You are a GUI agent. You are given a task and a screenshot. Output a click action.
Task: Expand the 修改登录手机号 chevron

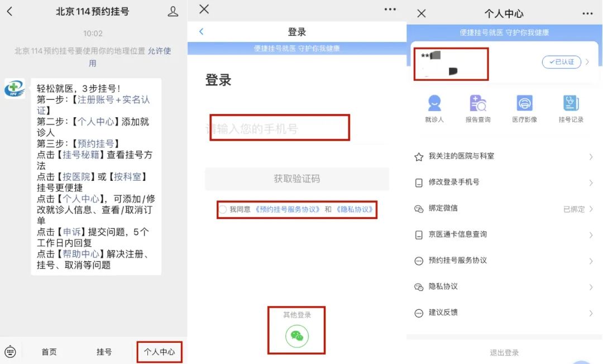pyautogui.click(x=591, y=183)
